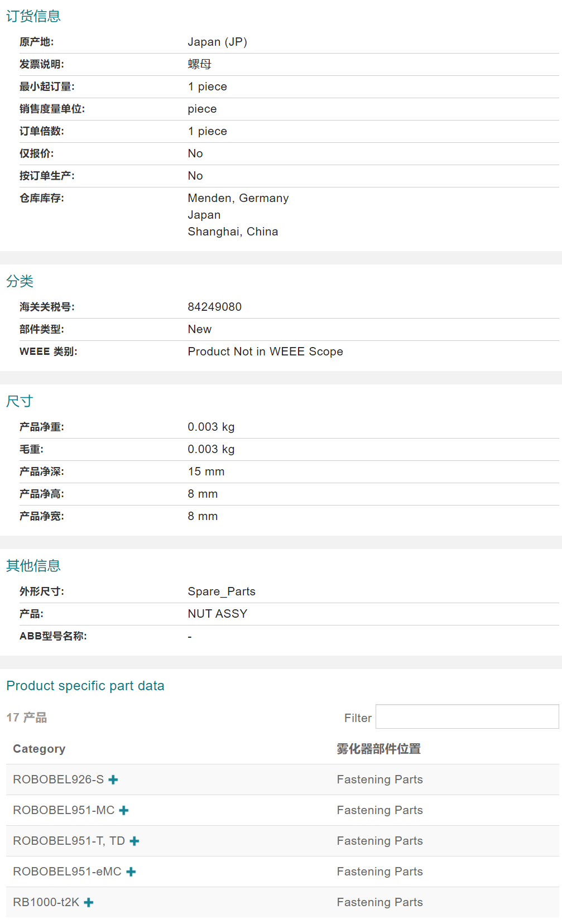
Task: Select the ROBOBEL926-S row name
Action: [58, 779]
